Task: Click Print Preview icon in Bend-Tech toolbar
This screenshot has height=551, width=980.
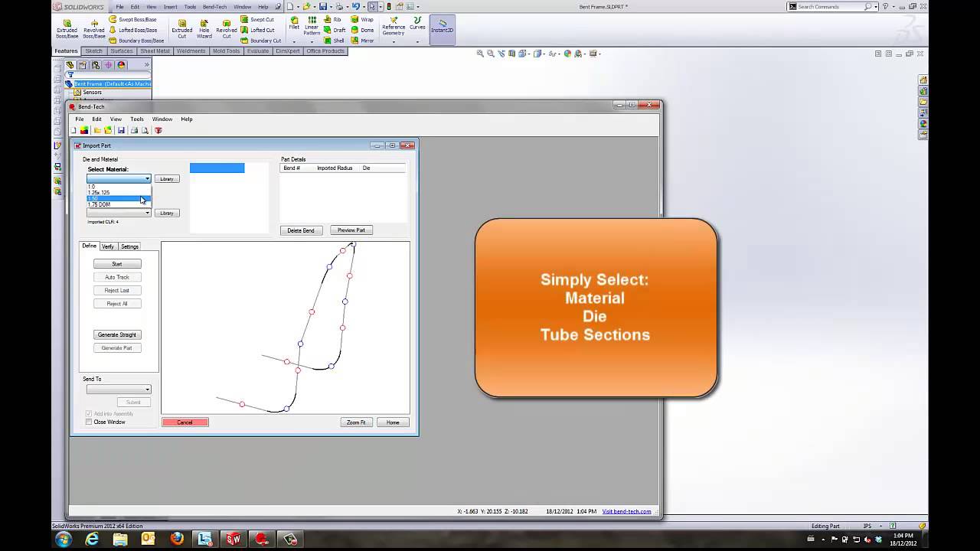Action: point(145,130)
